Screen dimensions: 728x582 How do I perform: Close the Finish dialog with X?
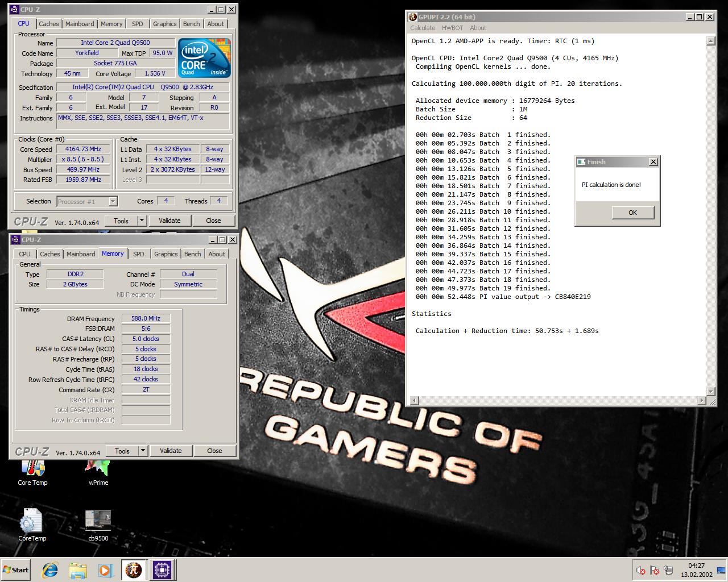point(653,162)
